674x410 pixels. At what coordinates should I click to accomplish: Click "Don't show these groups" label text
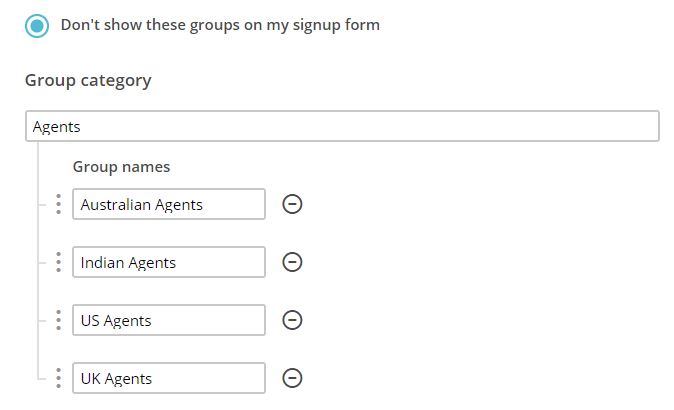tap(220, 25)
